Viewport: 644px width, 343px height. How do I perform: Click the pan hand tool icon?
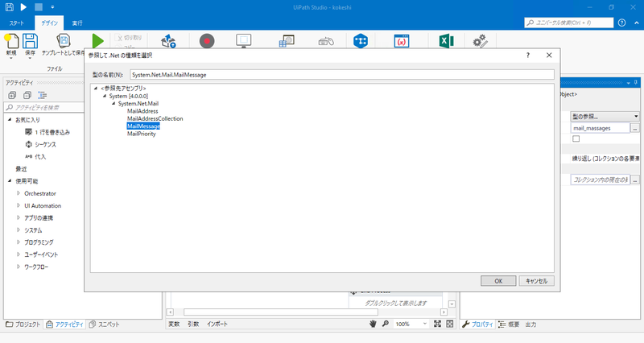pos(373,324)
